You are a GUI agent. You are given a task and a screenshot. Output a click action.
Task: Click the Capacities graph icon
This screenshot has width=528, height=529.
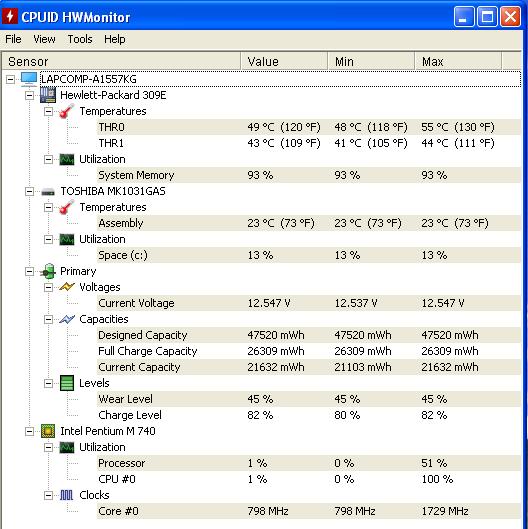[67, 319]
